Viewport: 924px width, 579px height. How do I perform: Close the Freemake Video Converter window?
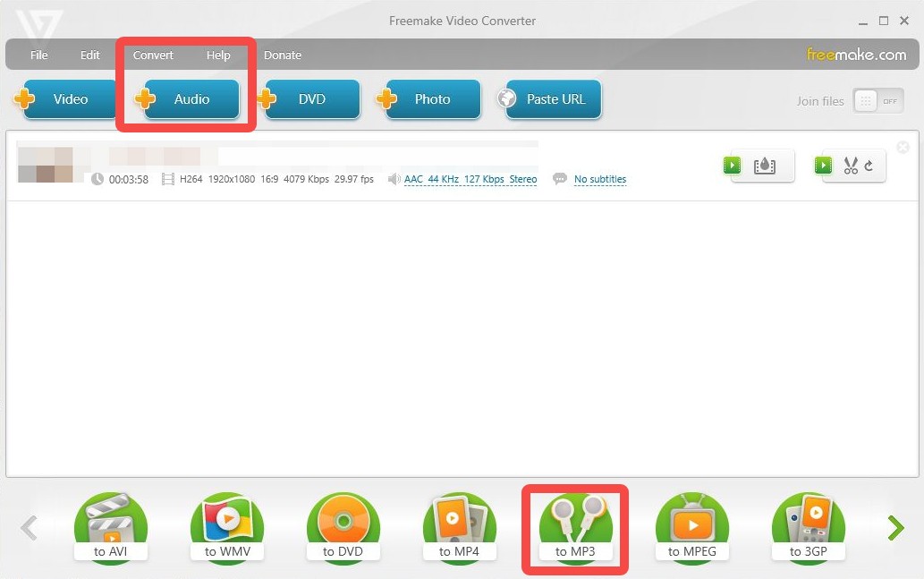(x=904, y=21)
